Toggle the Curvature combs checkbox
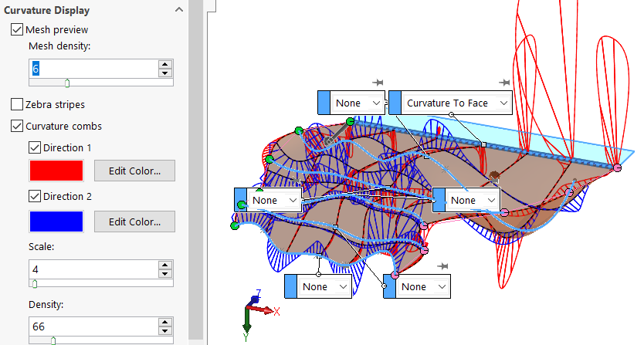The height and width of the screenshot is (345, 644). point(17,126)
